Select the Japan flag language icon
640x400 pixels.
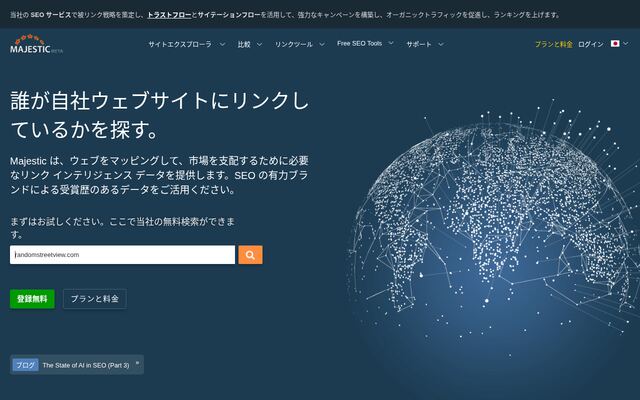click(615, 43)
